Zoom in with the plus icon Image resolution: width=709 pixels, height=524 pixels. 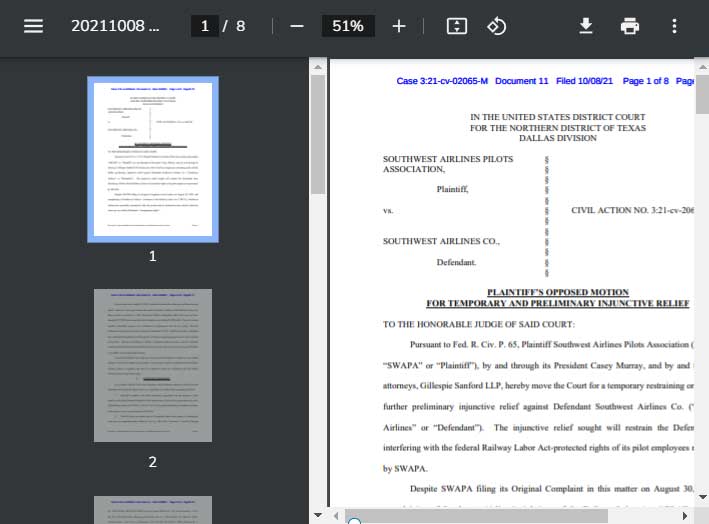pos(399,26)
